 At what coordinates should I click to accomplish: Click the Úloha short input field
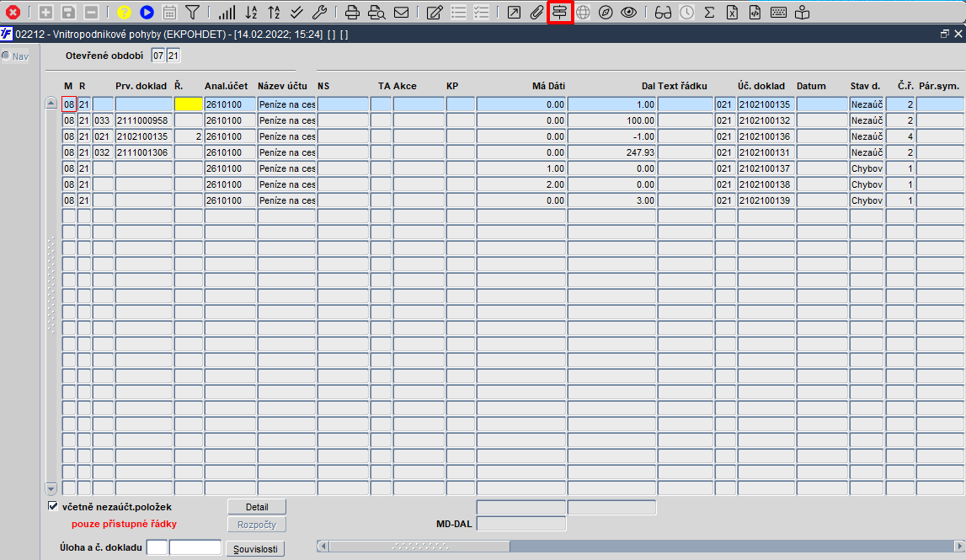157,547
